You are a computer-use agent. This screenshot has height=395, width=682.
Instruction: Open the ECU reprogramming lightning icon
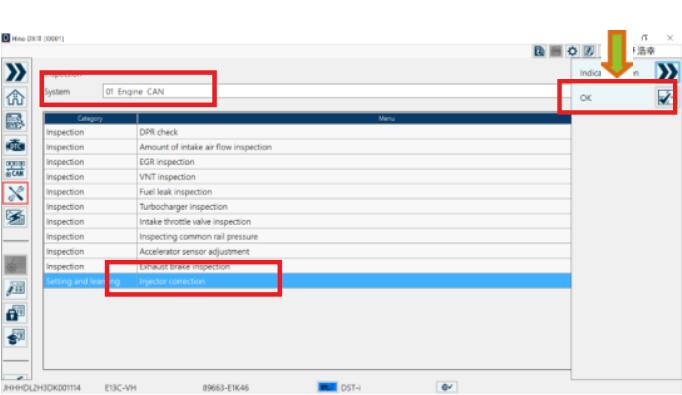click(16, 217)
